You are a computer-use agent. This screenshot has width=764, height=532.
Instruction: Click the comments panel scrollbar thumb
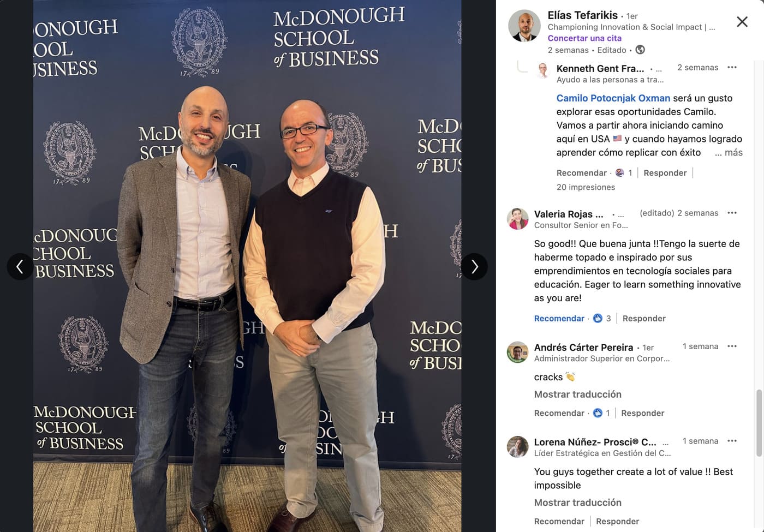pyautogui.click(x=759, y=423)
